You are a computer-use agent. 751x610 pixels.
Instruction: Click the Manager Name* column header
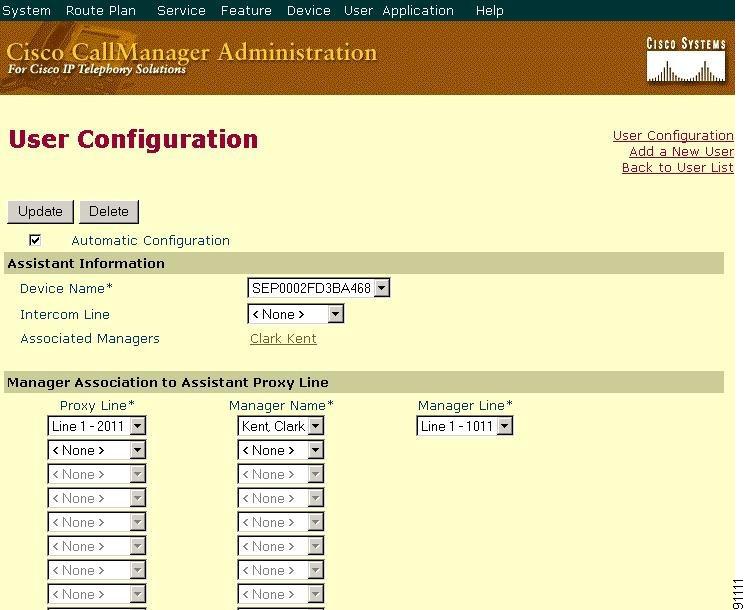pos(281,406)
